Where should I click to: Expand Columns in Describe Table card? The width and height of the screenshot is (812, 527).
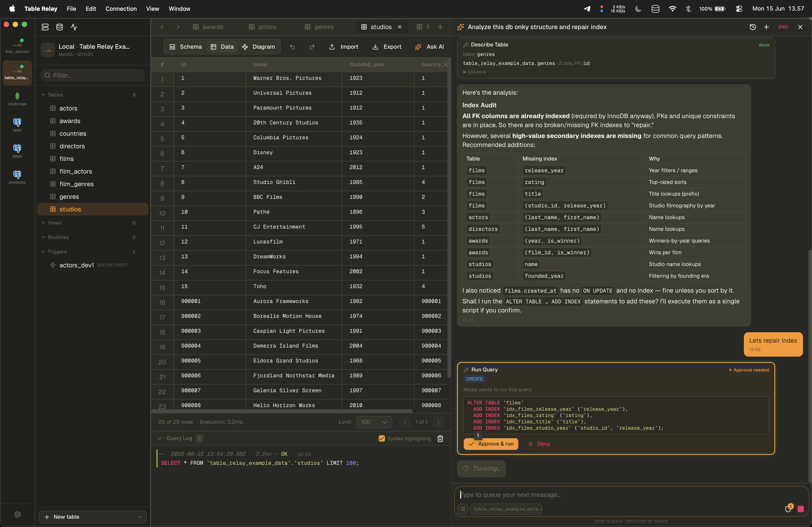click(x=475, y=72)
